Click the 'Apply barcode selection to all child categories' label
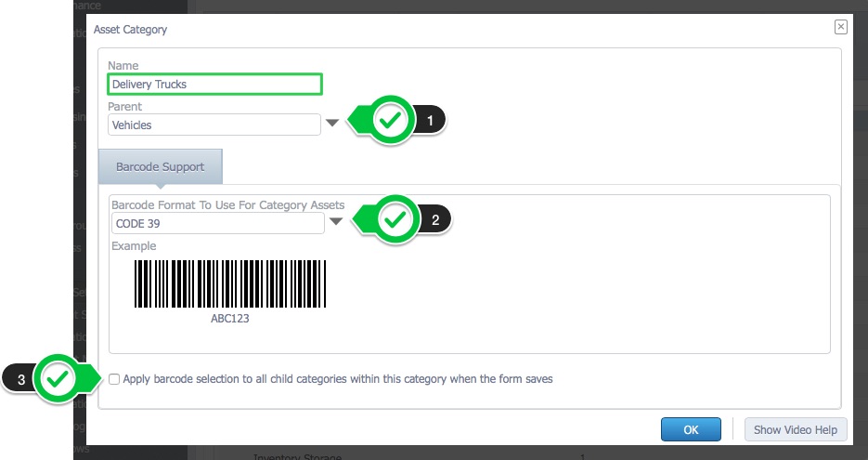Screen dimensions: 868x460 pyautogui.click(x=338, y=379)
